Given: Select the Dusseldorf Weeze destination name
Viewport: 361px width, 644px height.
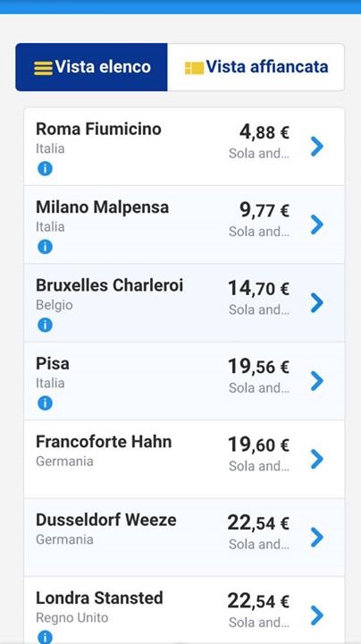Looking at the screenshot, I should (105, 520).
